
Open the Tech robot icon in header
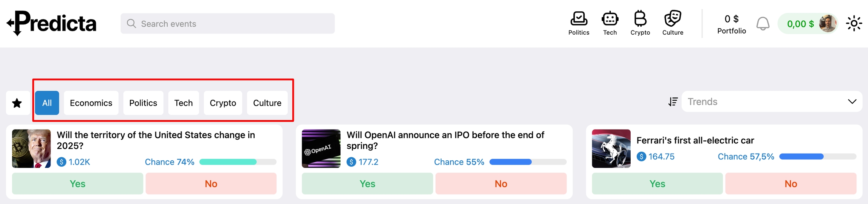[610, 19]
